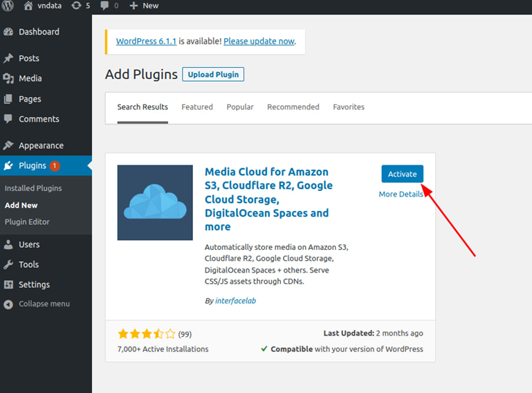Switch to the Popular tab
The width and height of the screenshot is (532, 393).
[x=240, y=107]
